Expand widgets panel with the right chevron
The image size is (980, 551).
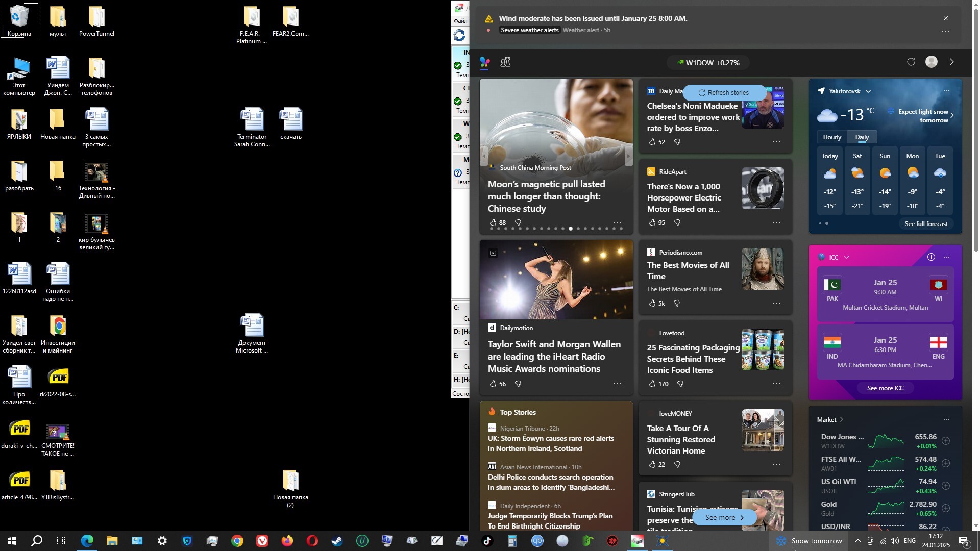952,62
